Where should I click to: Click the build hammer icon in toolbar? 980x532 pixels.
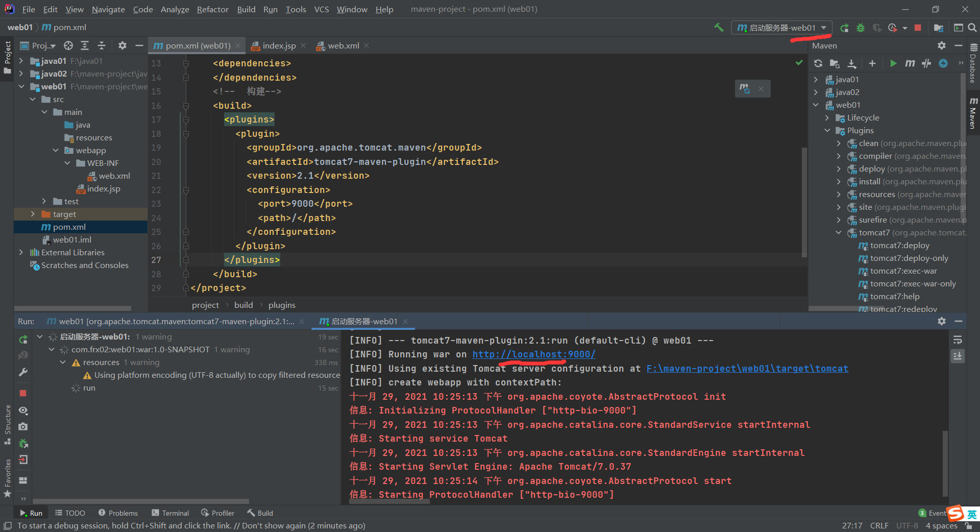click(x=719, y=28)
